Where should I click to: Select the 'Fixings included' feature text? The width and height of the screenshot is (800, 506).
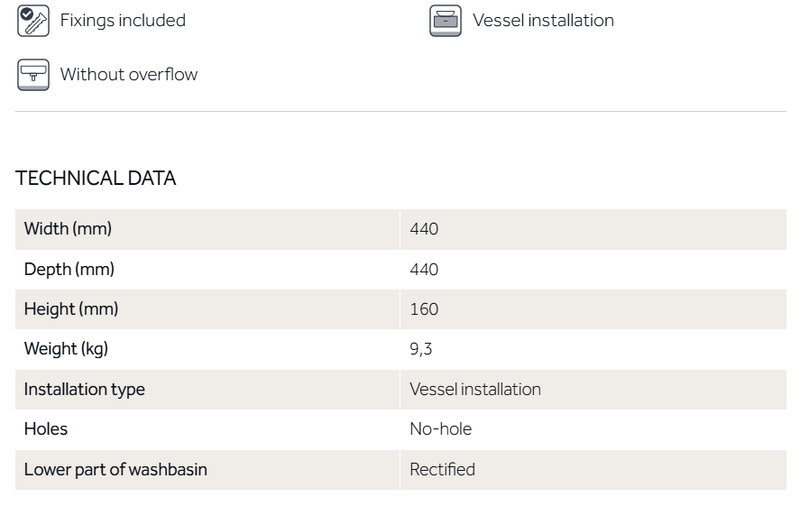[122, 20]
